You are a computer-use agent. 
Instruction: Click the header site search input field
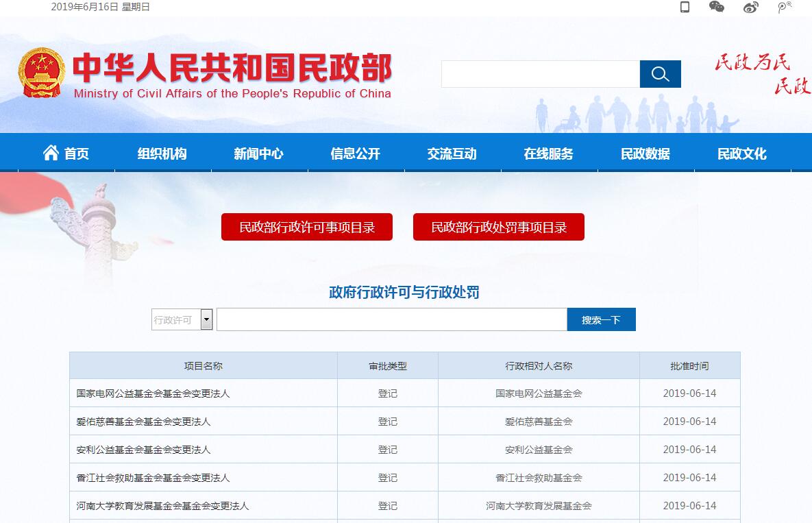coord(541,74)
